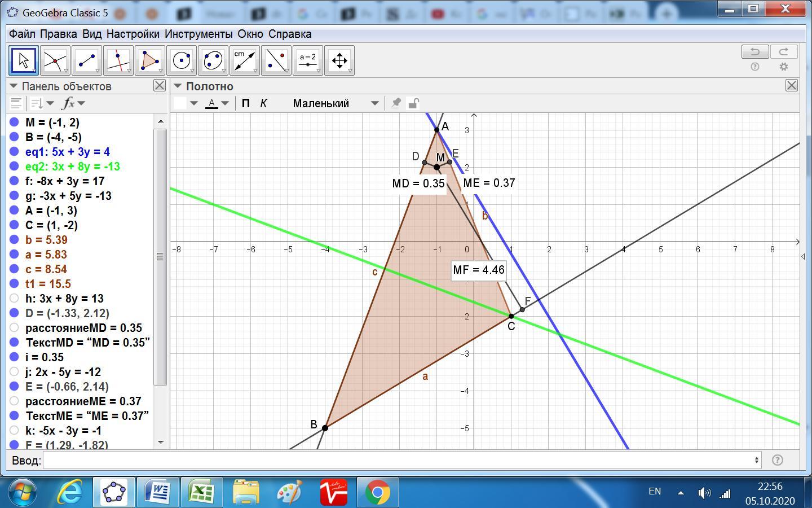Click the bold П button

(245, 103)
